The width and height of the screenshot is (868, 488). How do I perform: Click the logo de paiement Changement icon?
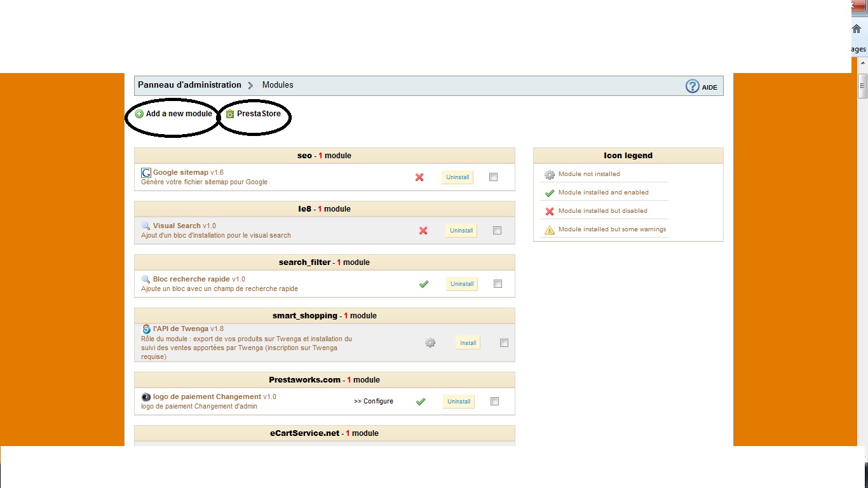(x=146, y=396)
